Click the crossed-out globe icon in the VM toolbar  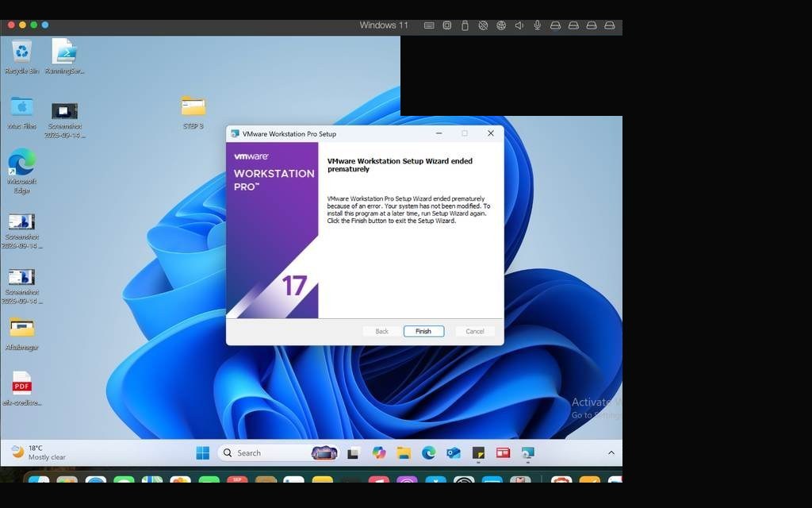click(483, 25)
